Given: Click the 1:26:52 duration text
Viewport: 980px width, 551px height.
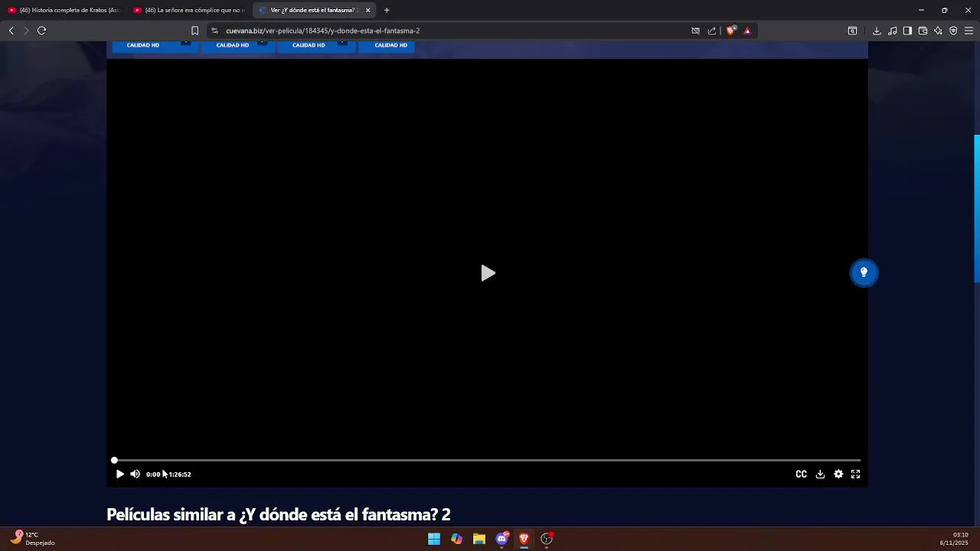Looking at the screenshot, I should tap(180, 474).
